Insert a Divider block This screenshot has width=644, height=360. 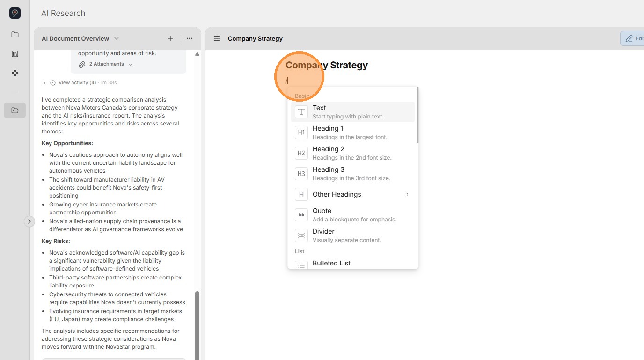[x=353, y=235]
